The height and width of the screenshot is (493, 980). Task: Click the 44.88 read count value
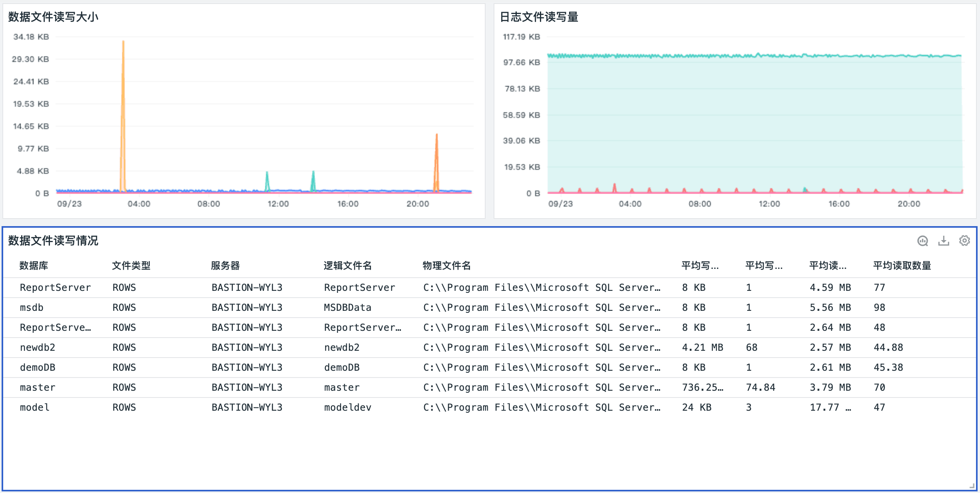coord(888,348)
